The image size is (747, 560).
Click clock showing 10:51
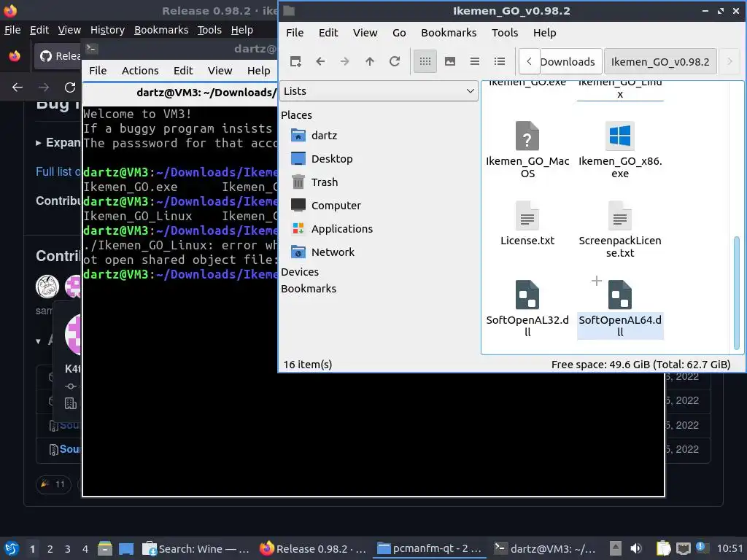[729, 549]
